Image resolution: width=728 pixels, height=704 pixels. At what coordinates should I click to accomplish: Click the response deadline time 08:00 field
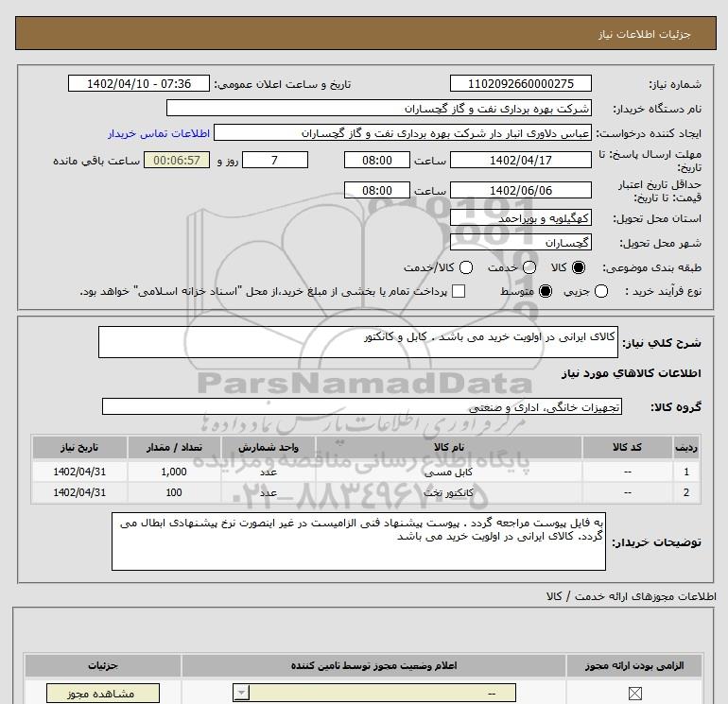tap(377, 160)
